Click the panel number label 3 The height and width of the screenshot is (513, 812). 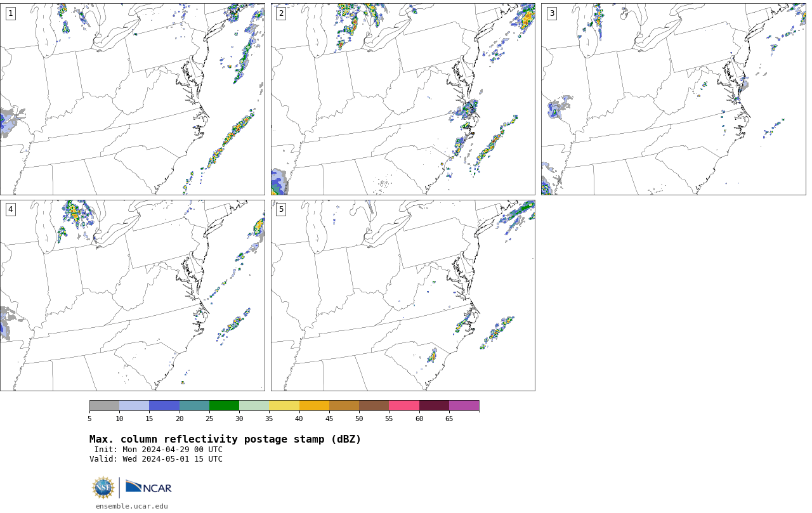pos(551,13)
